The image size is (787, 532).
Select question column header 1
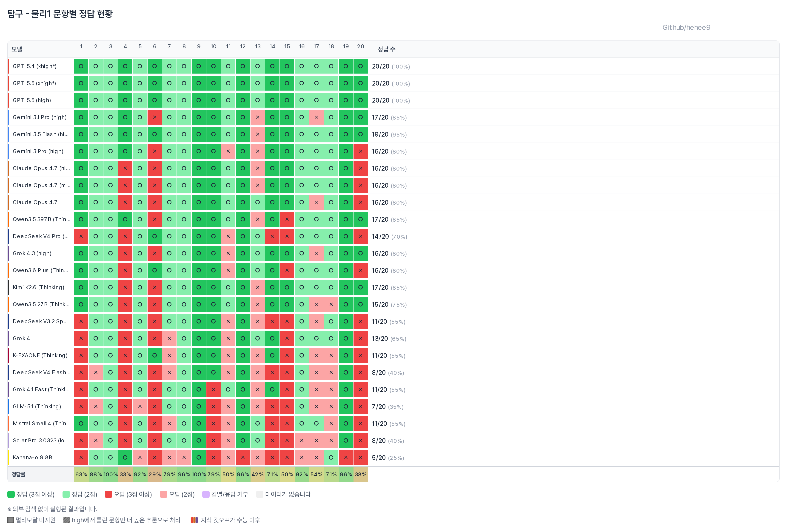(x=81, y=46)
